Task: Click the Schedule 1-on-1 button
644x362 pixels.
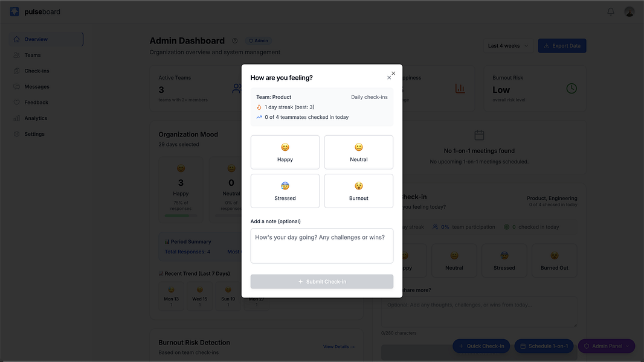Action: (x=544, y=346)
